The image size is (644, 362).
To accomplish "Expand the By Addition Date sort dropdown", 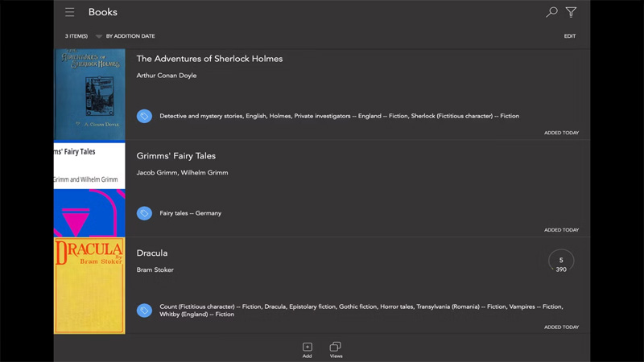I will pyautogui.click(x=125, y=36).
